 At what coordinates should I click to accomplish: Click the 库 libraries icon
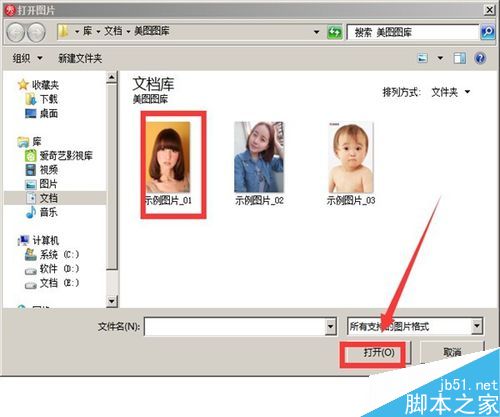pos(23,142)
